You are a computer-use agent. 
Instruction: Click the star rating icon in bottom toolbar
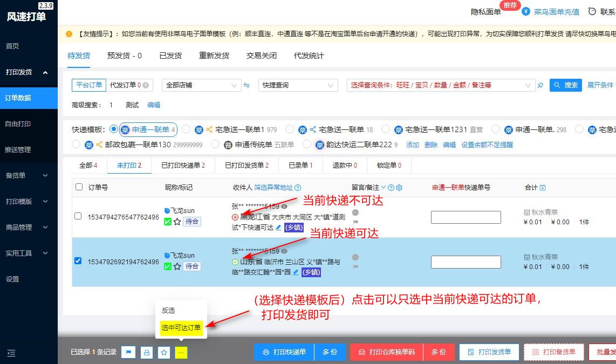[164, 352]
